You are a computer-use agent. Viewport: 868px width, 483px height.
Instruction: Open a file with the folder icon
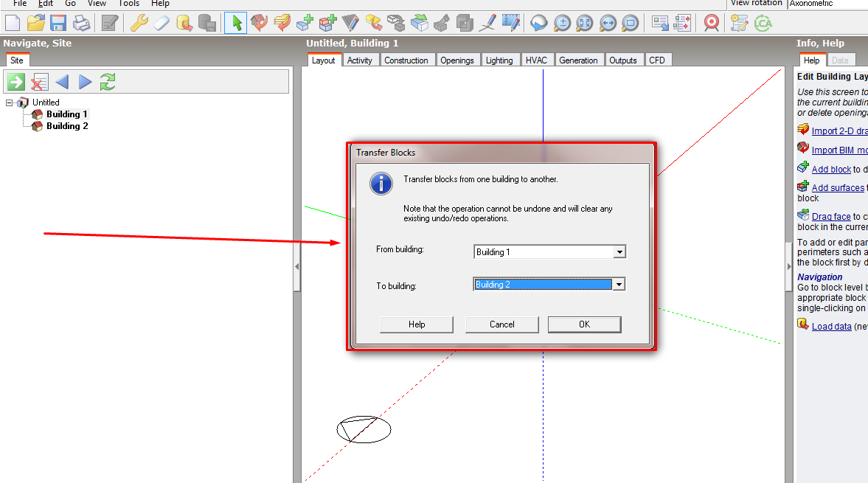pyautogui.click(x=35, y=24)
